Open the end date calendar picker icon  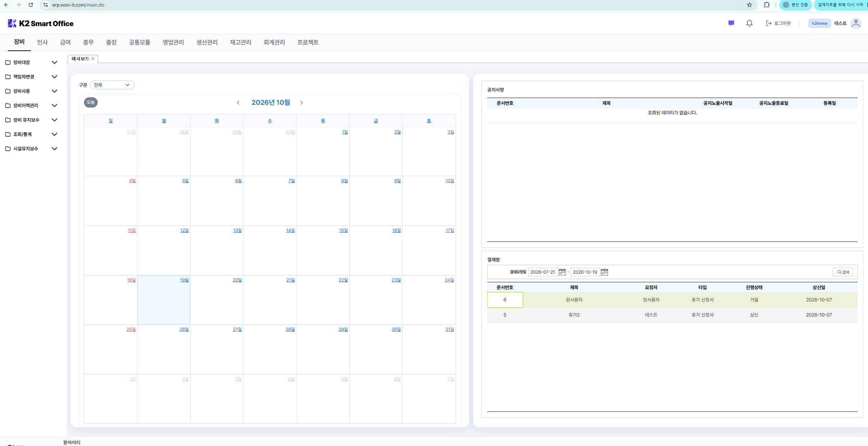point(604,272)
